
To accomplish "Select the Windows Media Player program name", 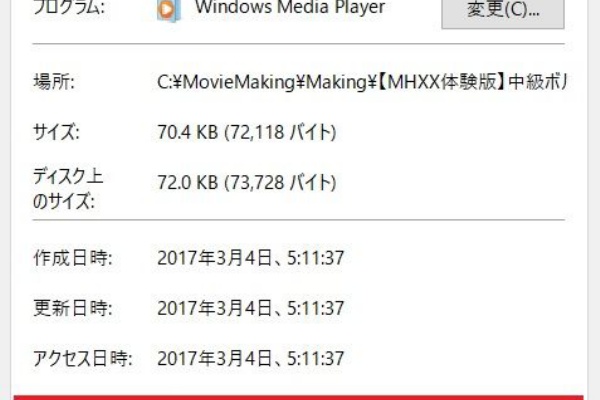I will (290, 7).
